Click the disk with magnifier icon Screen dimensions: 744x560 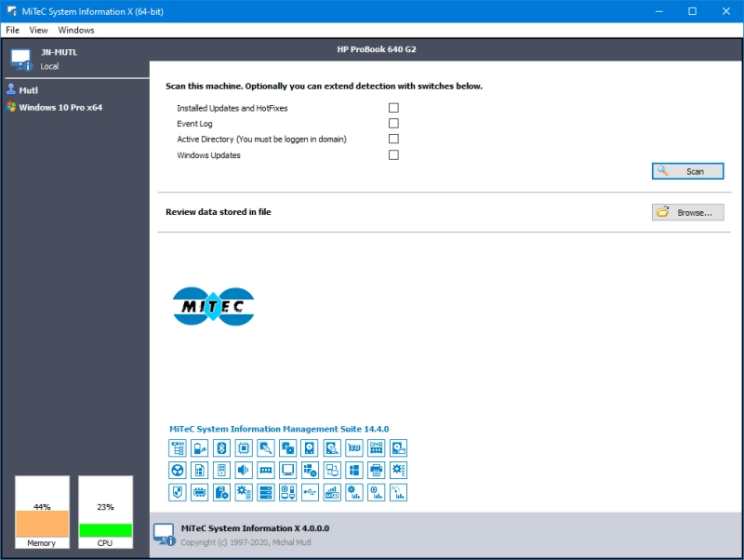[x=332, y=448]
